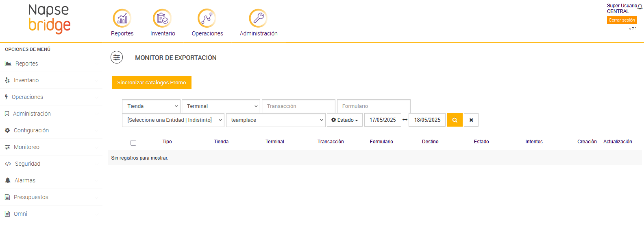Image resolution: width=644 pixels, height=228 pixels.
Task: Click the Intentos column header
Action: [534, 142]
